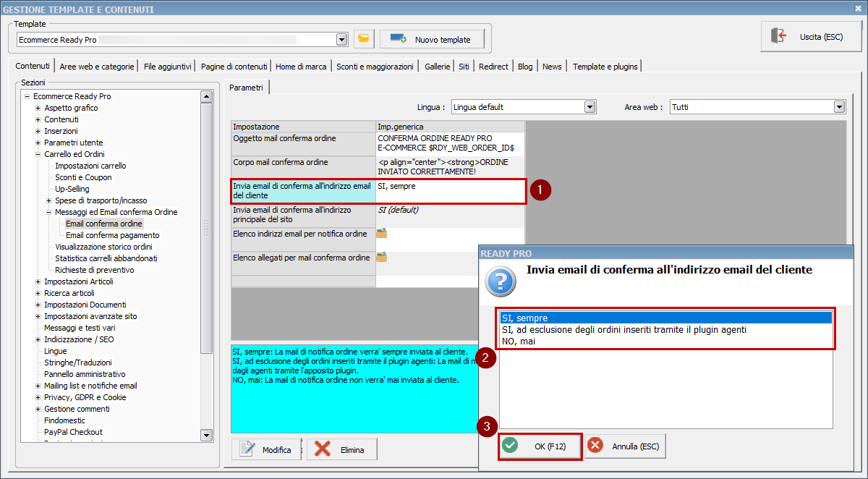
Task: Collapse the Ecommerce Ready Pro root node
Action: (x=27, y=96)
